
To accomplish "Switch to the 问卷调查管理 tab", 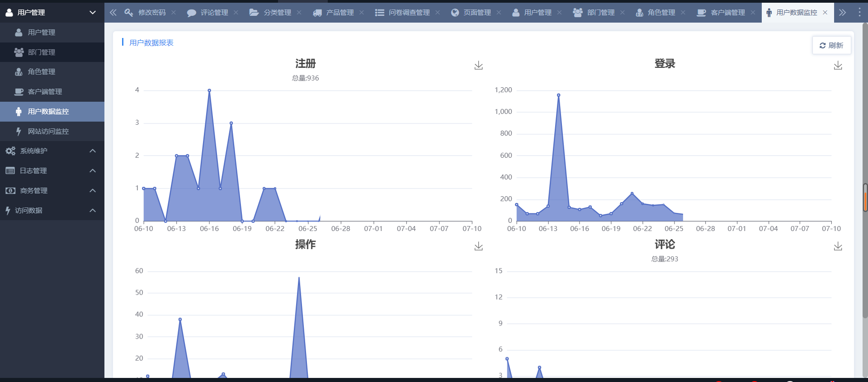I will (402, 13).
